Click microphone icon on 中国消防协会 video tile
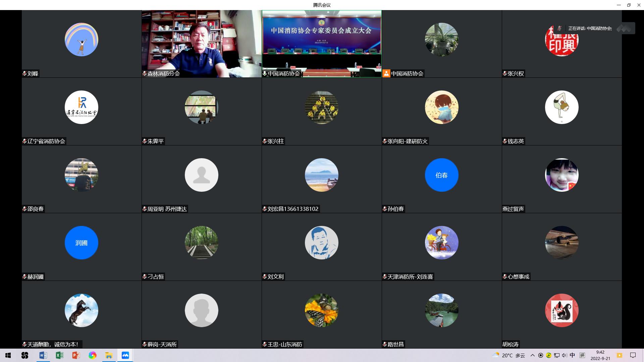The height and width of the screenshot is (362, 644). pos(265,73)
